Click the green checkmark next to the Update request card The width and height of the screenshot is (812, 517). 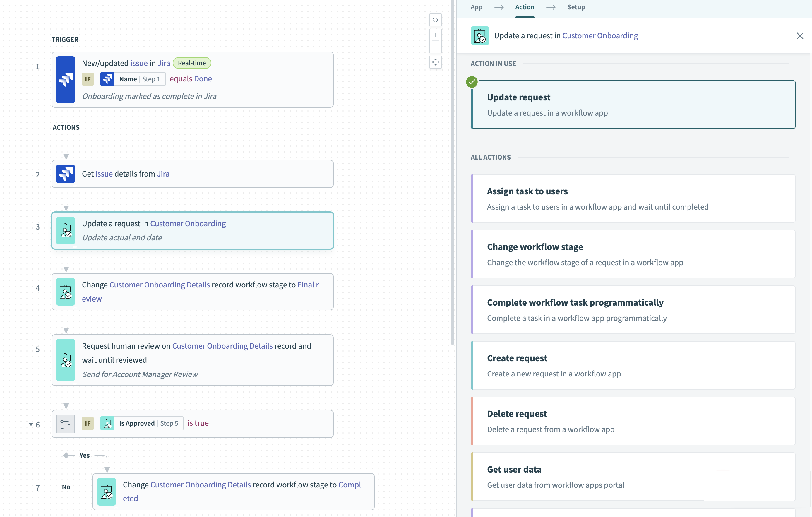click(471, 82)
